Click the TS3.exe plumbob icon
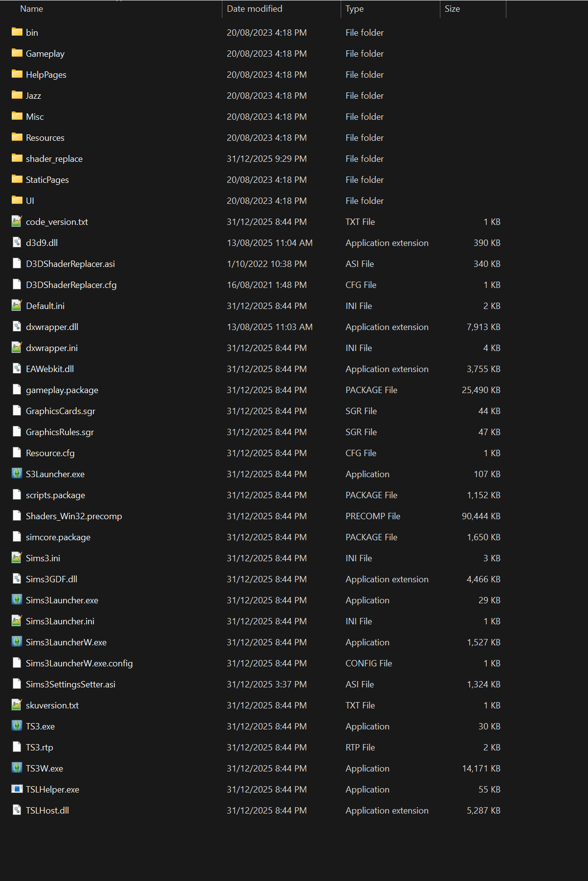588x881 pixels. (17, 726)
